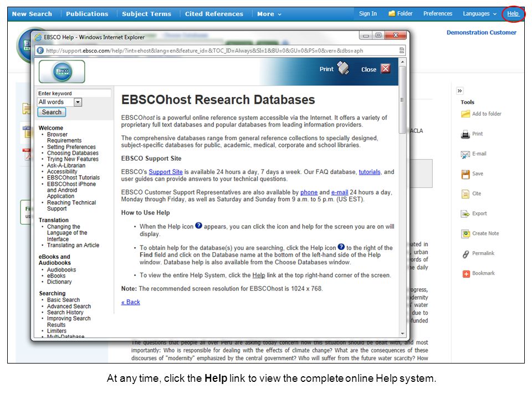532x399 pixels.
Task: Click Sign In link in top bar
Action: [368, 13]
